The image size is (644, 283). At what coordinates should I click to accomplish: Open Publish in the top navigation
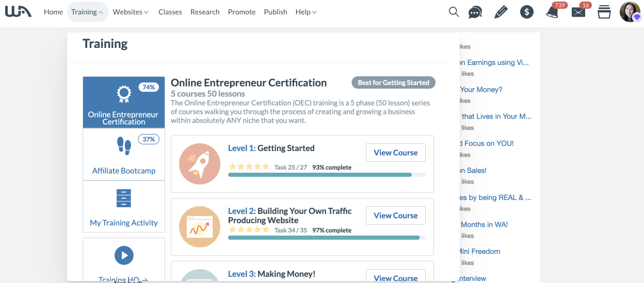[x=276, y=12]
